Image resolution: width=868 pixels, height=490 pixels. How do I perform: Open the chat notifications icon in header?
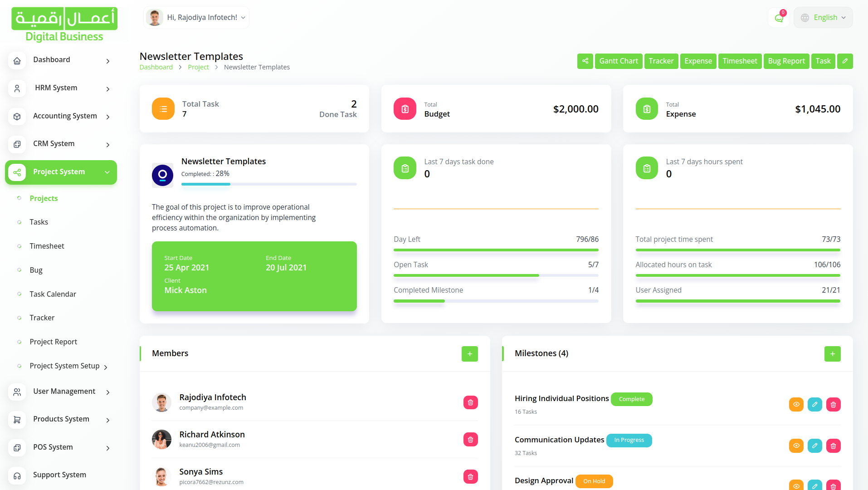(x=779, y=18)
